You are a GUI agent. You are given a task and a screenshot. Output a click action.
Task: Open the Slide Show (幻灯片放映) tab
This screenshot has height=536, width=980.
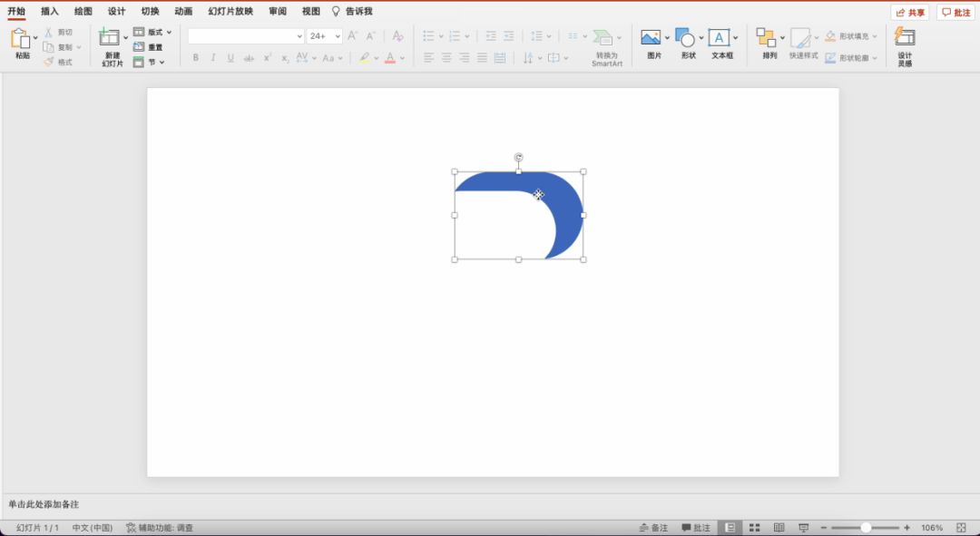230,11
